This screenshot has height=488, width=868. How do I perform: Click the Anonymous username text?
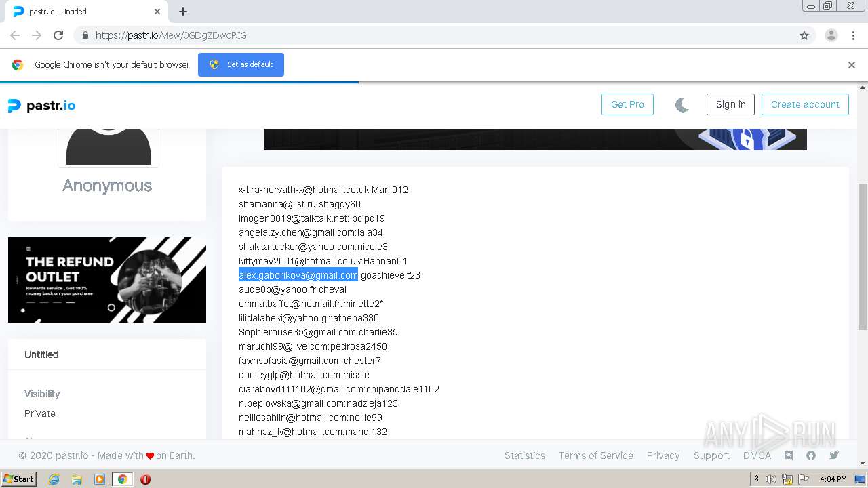tap(107, 186)
